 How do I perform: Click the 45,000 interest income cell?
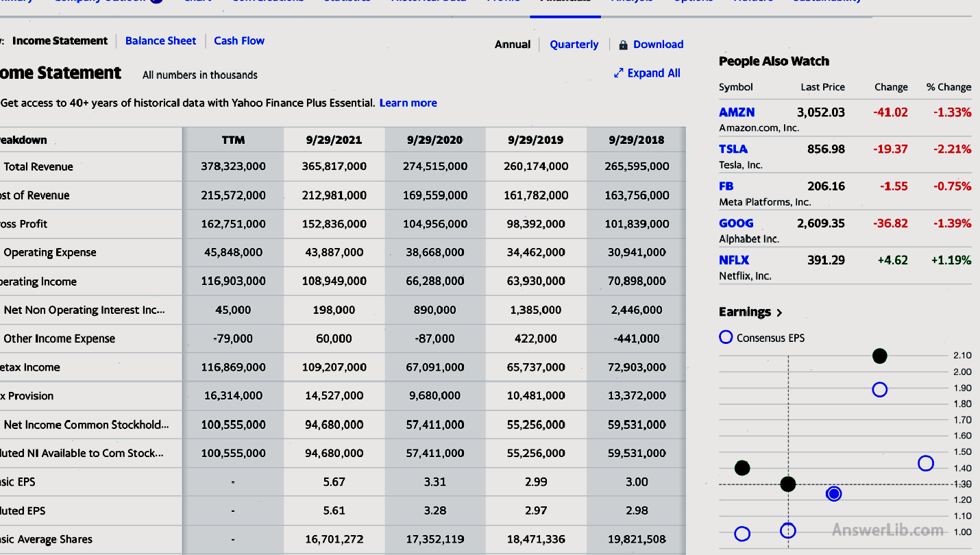[233, 310]
